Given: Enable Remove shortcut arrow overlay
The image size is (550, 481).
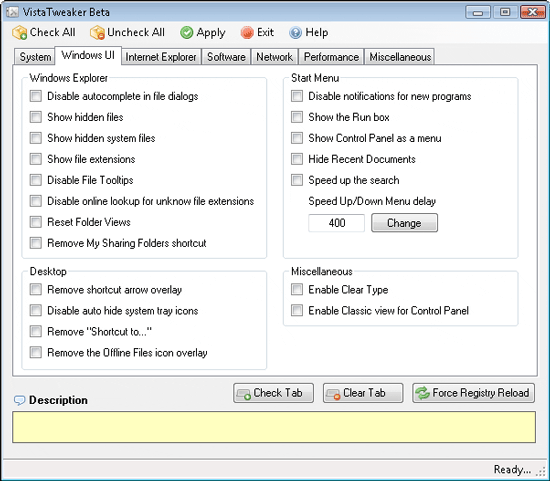Looking at the screenshot, I should click(35, 290).
